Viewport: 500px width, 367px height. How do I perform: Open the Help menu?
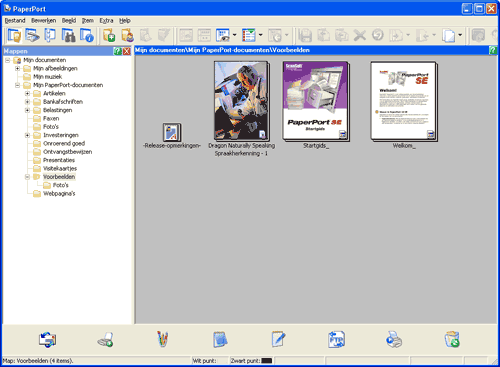click(x=125, y=21)
